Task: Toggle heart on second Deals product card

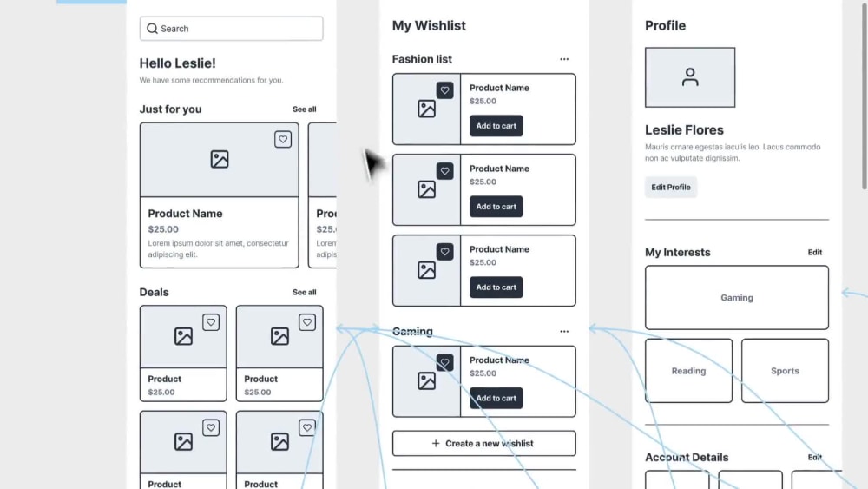Action: pos(307,322)
